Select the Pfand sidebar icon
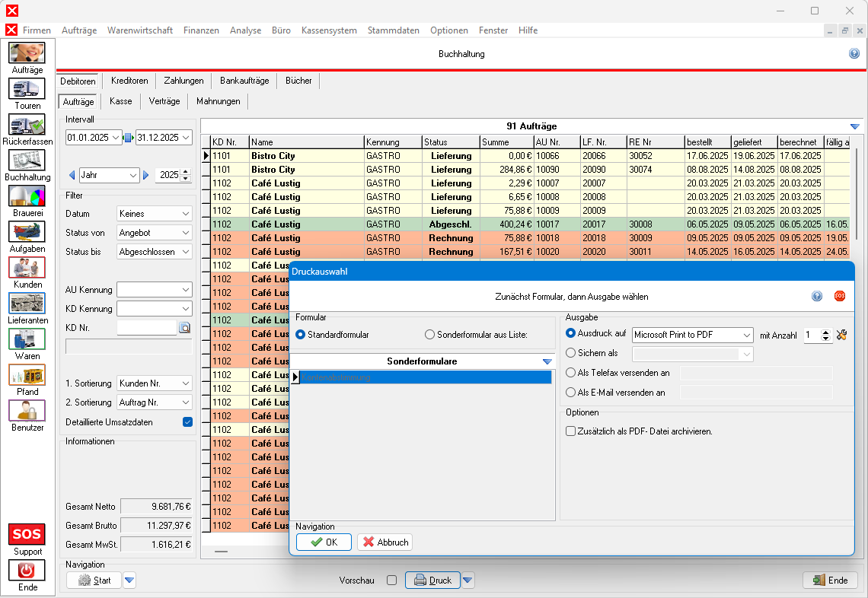The image size is (868, 598). click(x=27, y=375)
